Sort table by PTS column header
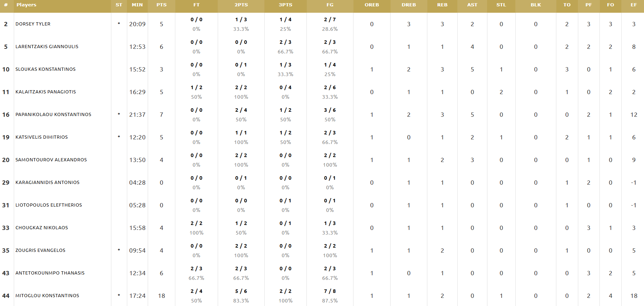Screen dimensions: 644x306 click(x=162, y=5)
